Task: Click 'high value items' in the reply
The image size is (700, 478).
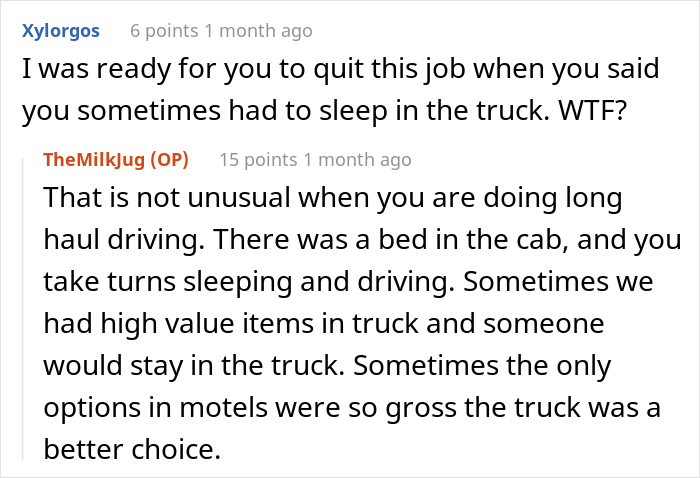Action: coord(207,323)
